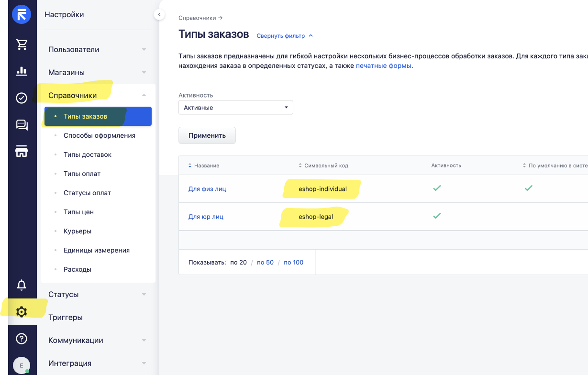588x375 pixels.
Task: Expand the Магазины menu section
Action: pos(98,72)
